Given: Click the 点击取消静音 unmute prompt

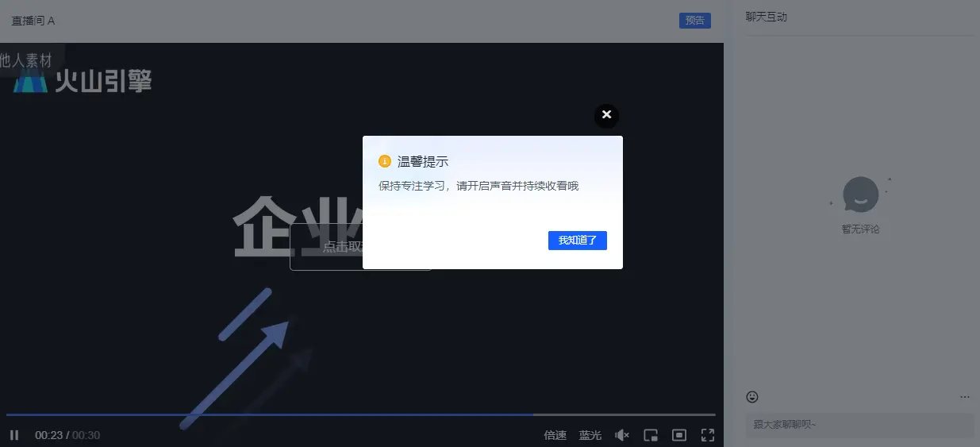Looking at the screenshot, I should (x=326, y=247).
